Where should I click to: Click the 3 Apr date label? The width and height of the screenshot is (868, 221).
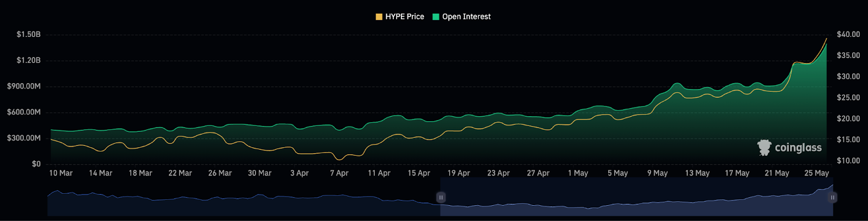[x=299, y=173]
